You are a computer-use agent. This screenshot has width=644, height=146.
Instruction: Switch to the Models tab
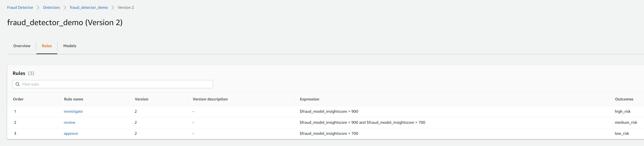point(70,46)
